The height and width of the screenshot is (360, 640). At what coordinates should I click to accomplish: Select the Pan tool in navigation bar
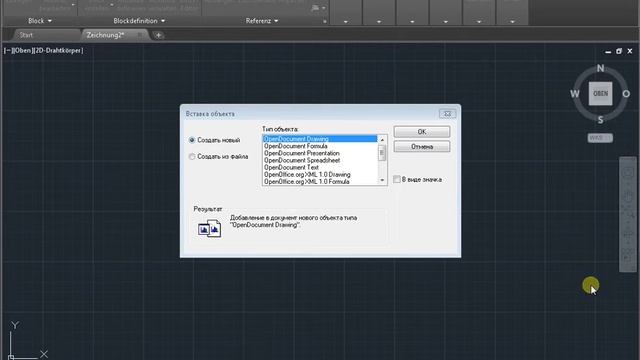[628, 196]
